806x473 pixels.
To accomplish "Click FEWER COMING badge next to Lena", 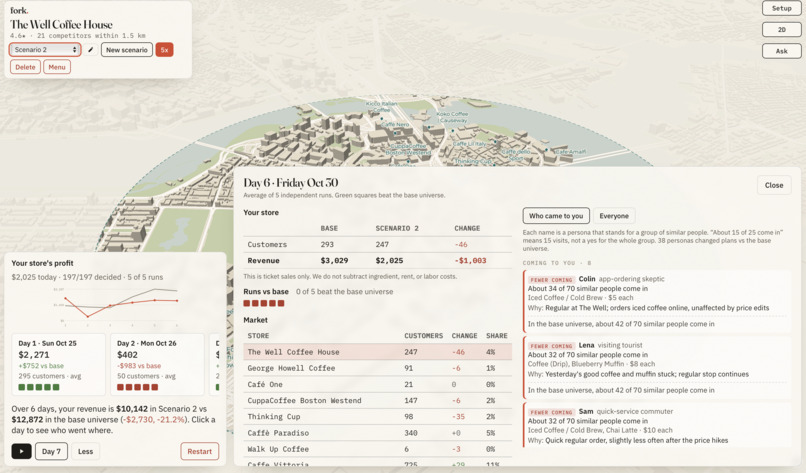I will (x=551, y=346).
